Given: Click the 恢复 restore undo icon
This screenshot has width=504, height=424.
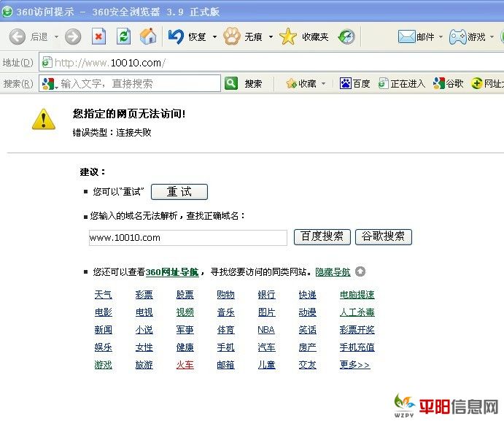Looking at the screenshot, I should coord(176,36).
